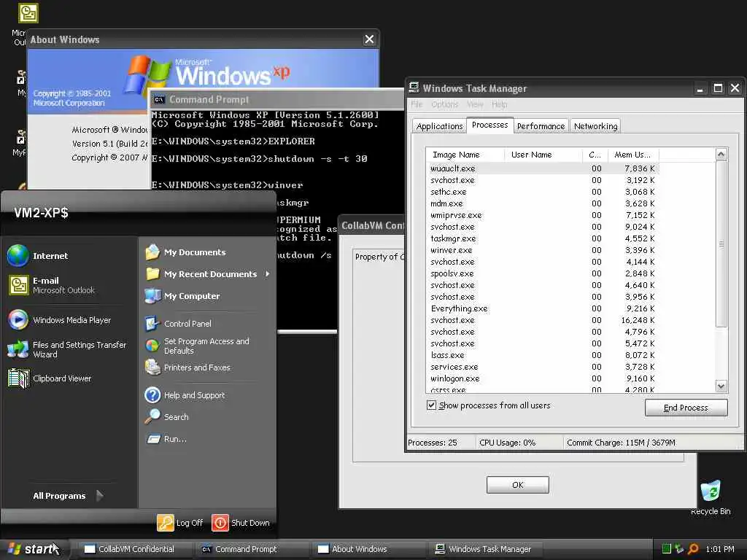747x560 pixels.
Task: Open Recycle Bin on the desktop
Action: click(x=711, y=497)
